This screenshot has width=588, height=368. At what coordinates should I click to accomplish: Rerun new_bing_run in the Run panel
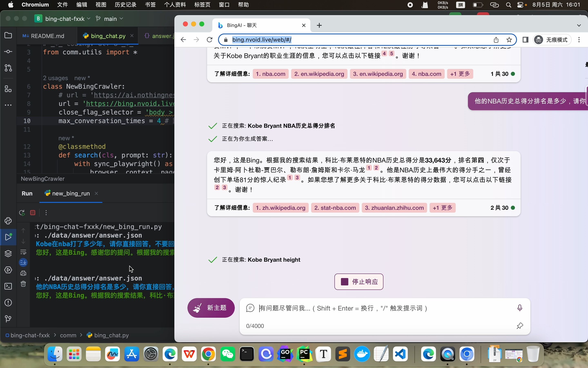click(x=22, y=213)
